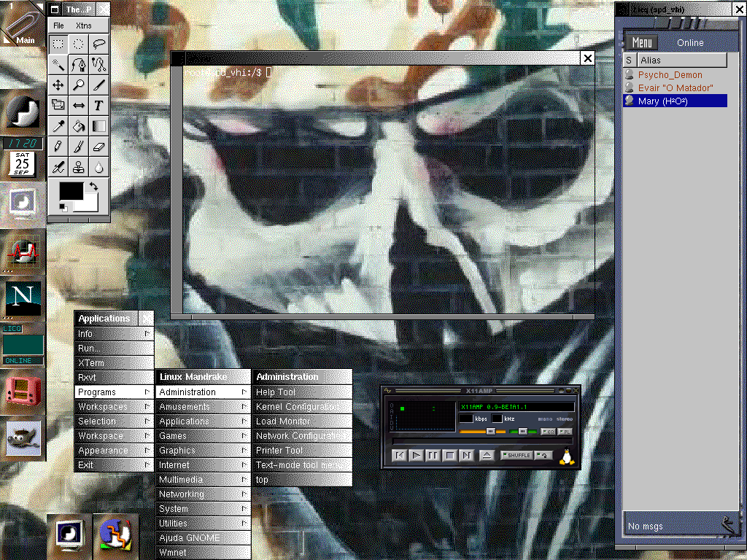Viewport: 747px width, 560px height.
Task: Expand the Amusements submenu
Action: [x=203, y=407]
